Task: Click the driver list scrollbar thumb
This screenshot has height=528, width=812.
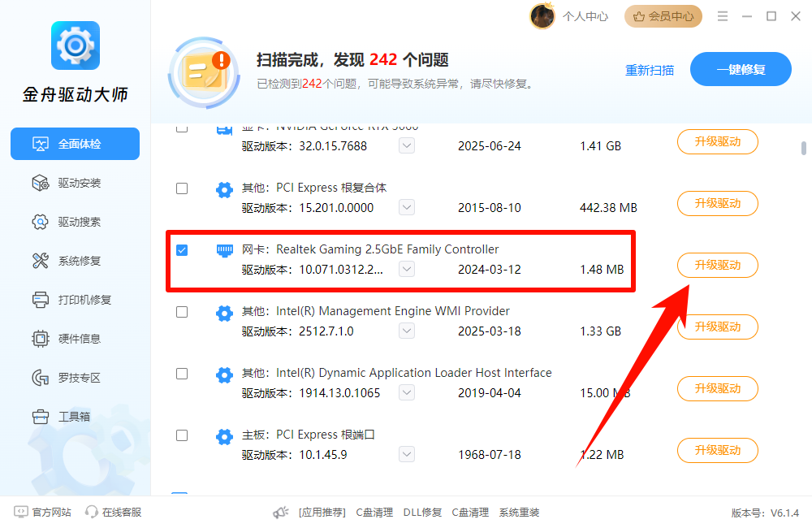Action: click(804, 148)
